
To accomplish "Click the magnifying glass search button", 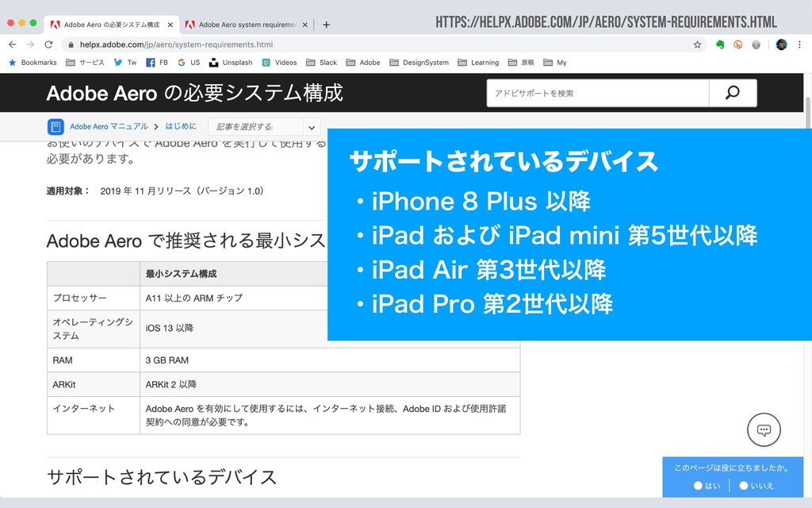I will pos(733,94).
